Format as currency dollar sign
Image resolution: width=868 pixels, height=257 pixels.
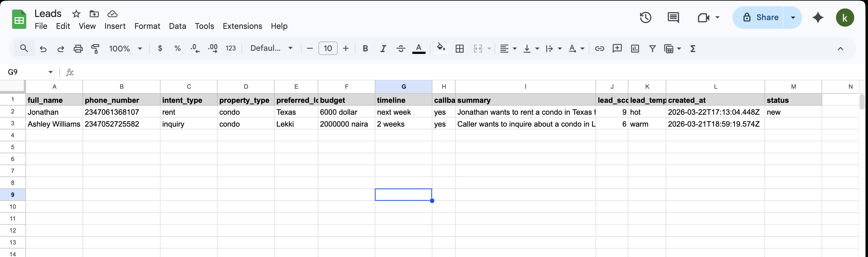160,49
